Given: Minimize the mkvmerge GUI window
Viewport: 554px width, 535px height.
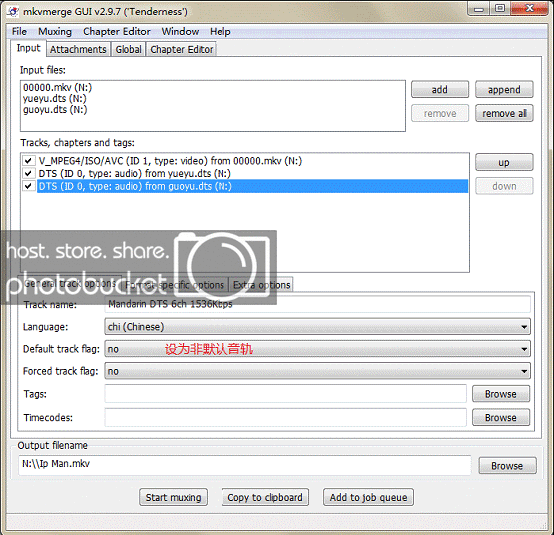Looking at the screenshot, I should click(478, 8).
